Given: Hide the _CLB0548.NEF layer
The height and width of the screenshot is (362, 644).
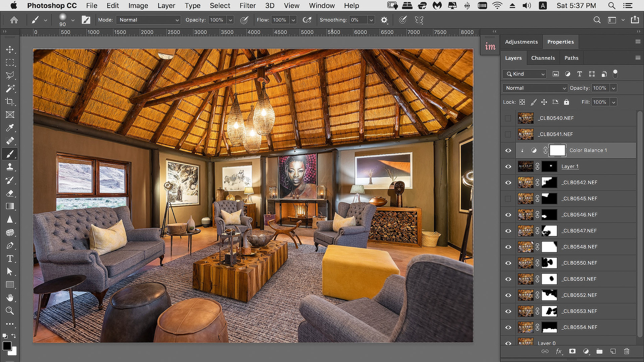Looking at the screenshot, I should (508, 247).
